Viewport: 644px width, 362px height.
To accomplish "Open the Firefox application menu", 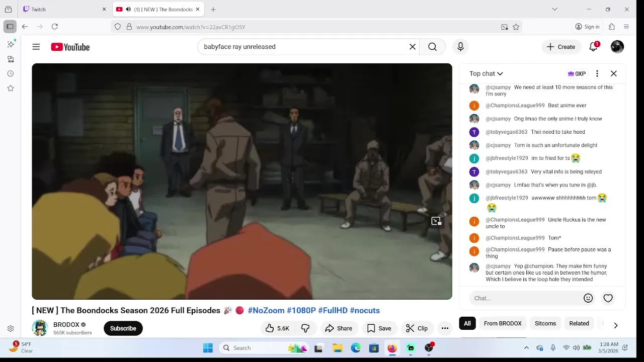I will pos(626,27).
